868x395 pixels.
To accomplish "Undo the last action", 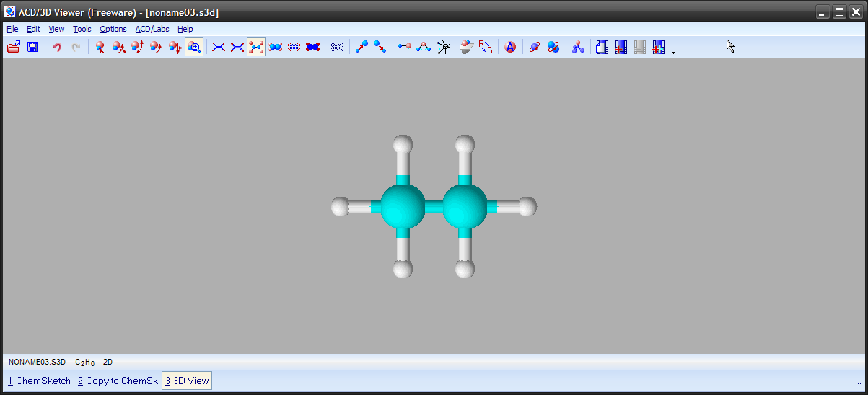I will point(56,48).
